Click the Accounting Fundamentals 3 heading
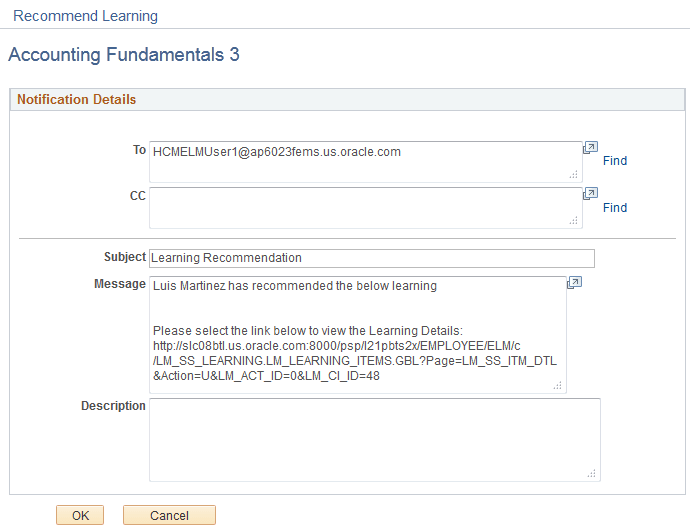The height and width of the screenshot is (529, 690). pyautogui.click(x=124, y=55)
